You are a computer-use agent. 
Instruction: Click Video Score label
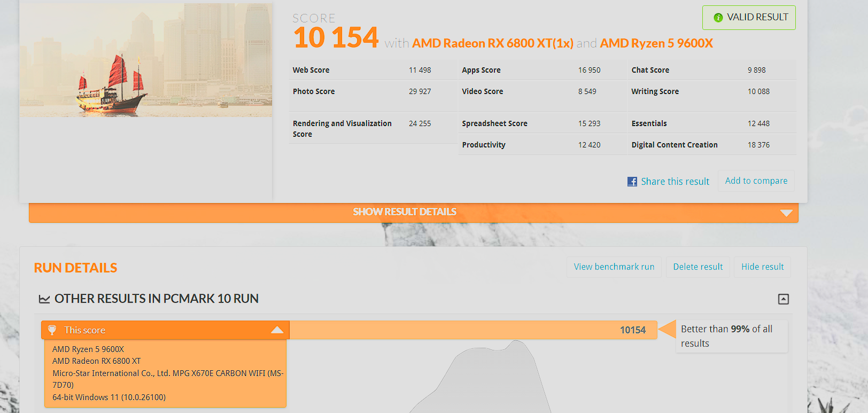click(x=483, y=91)
